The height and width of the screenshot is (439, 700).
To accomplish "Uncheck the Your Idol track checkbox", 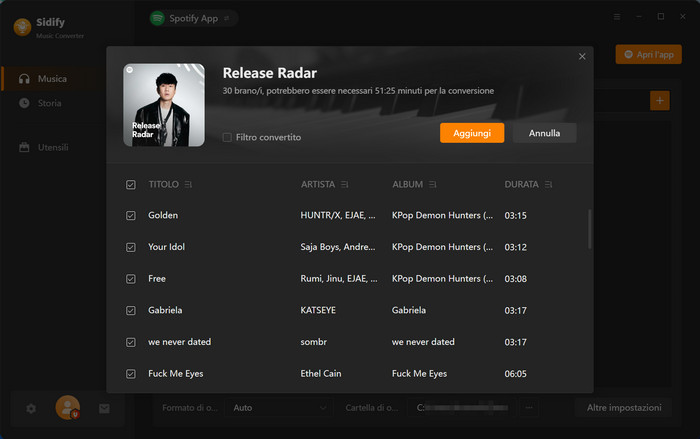I will click(x=131, y=247).
